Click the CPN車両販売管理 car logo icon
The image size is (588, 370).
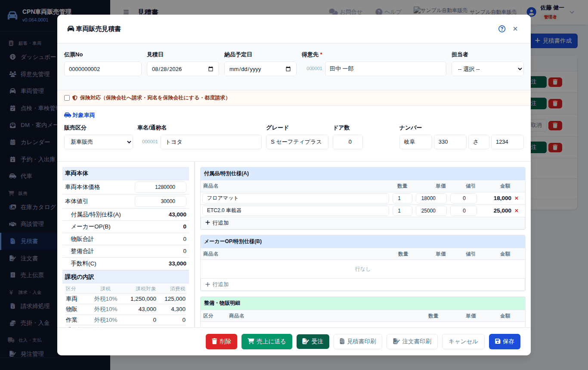pos(13,15)
